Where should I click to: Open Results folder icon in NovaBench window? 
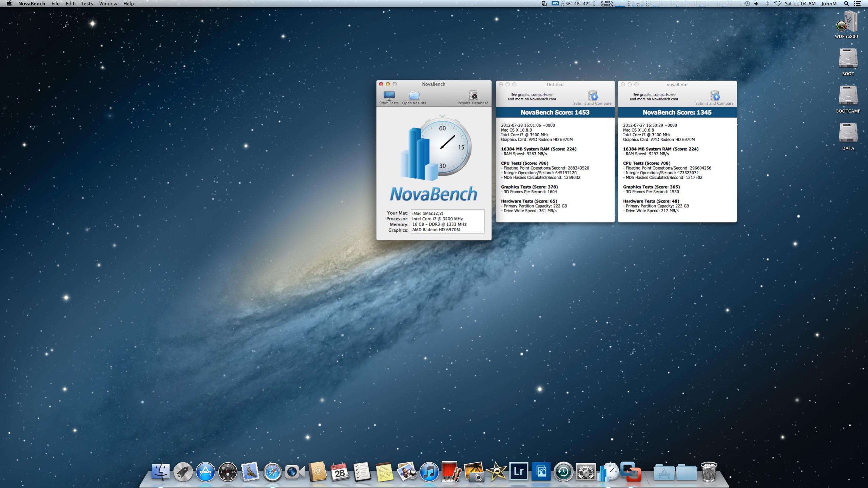pyautogui.click(x=414, y=98)
